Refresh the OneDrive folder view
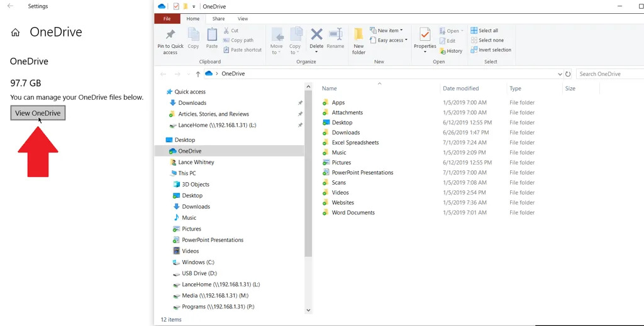The width and height of the screenshot is (644, 326). (568, 74)
